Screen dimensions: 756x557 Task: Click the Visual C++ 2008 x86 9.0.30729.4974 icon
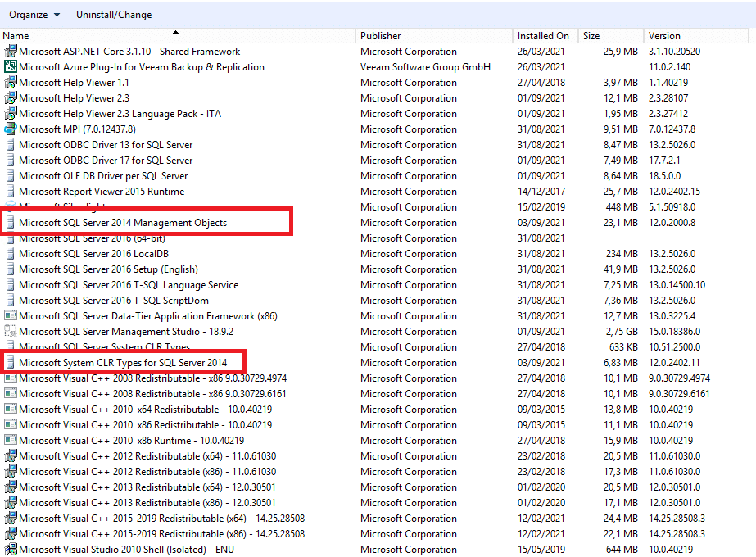tap(10, 378)
